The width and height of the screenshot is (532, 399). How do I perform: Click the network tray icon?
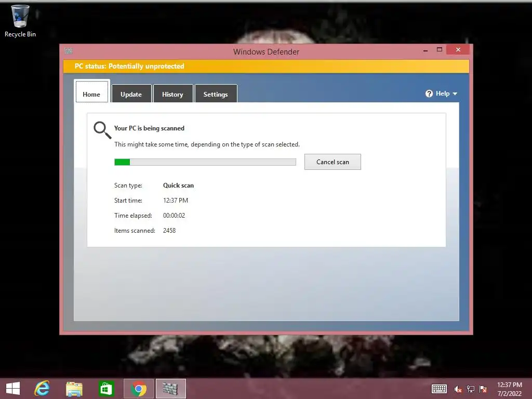[471, 389]
